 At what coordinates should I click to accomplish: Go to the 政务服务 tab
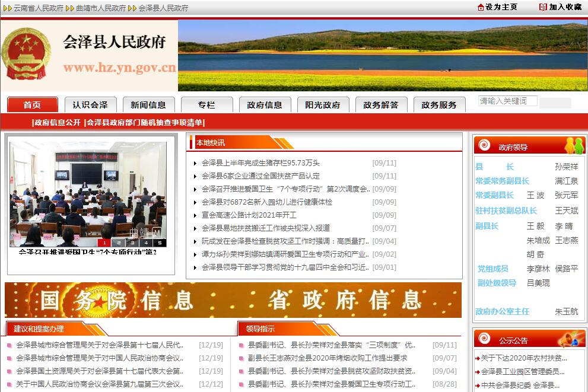tap(439, 105)
